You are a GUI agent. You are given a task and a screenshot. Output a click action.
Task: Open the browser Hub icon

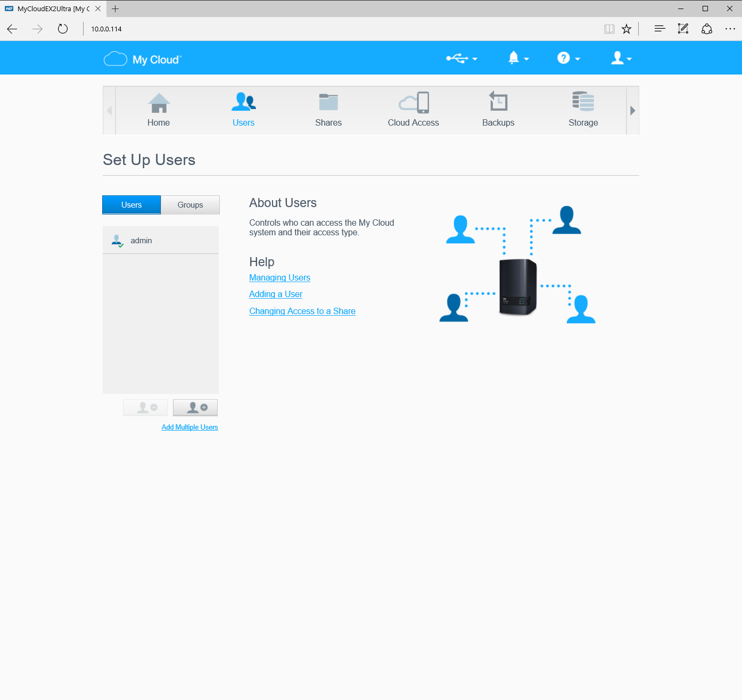click(x=660, y=29)
